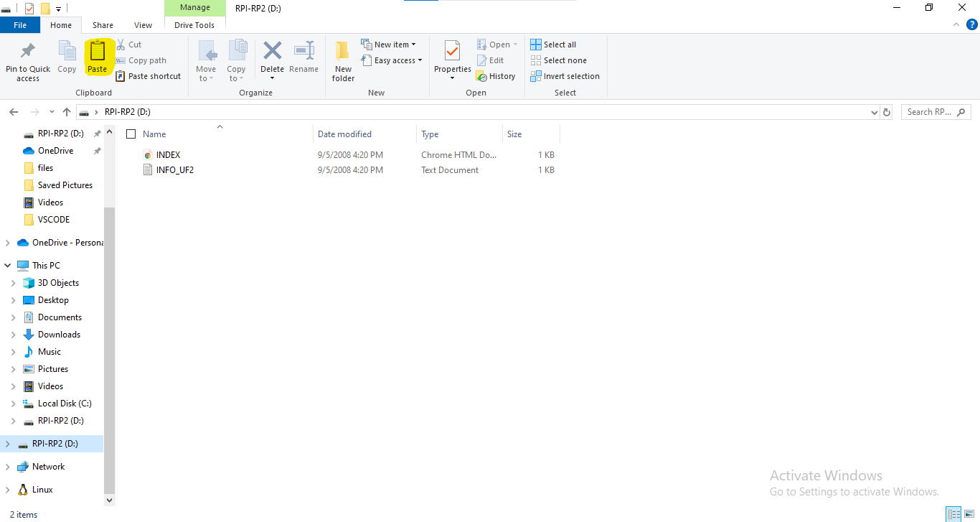Click the Invert selection icon
Viewport: 980px width, 522px height.
click(536, 76)
